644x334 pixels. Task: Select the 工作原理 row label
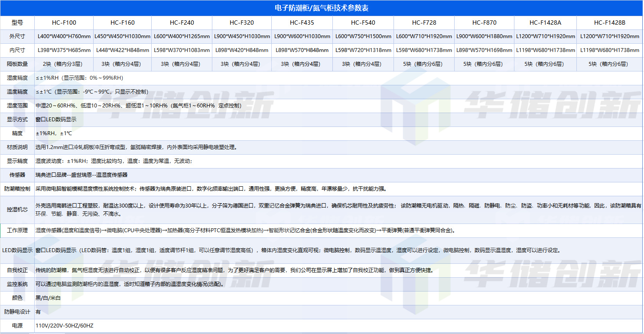(x=17, y=230)
